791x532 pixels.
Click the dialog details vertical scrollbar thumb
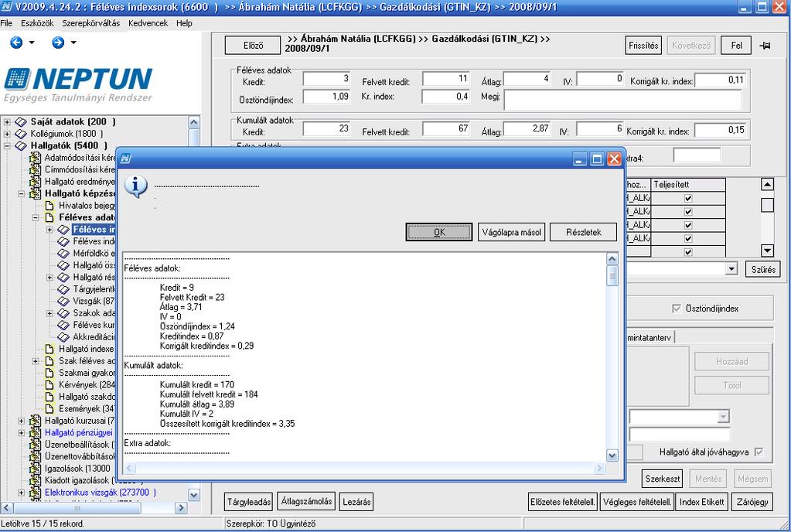(x=612, y=276)
